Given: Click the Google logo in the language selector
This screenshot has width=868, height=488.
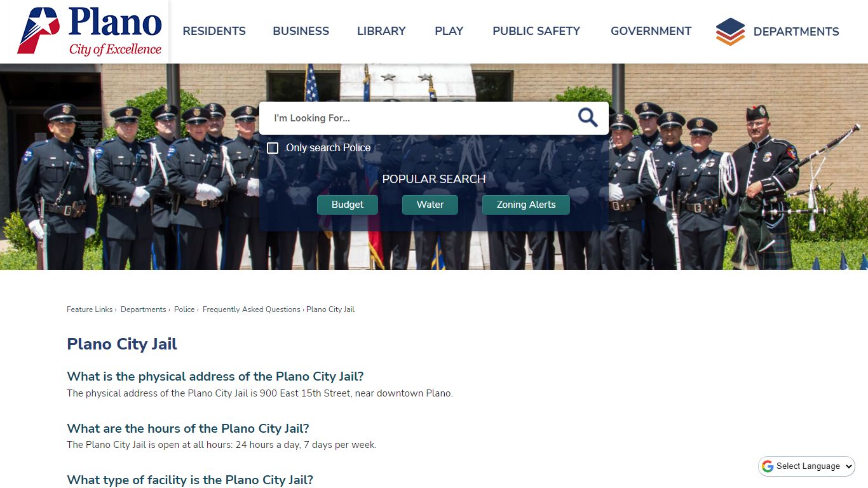Looking at the screenshot, I should coord(768,466).
